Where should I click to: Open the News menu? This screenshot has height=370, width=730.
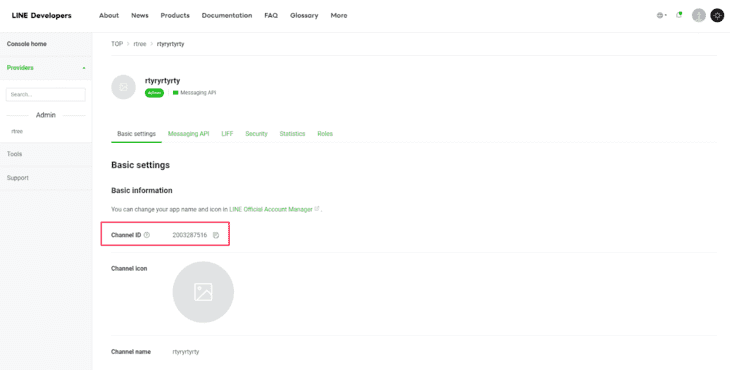[x=140, y=15]
